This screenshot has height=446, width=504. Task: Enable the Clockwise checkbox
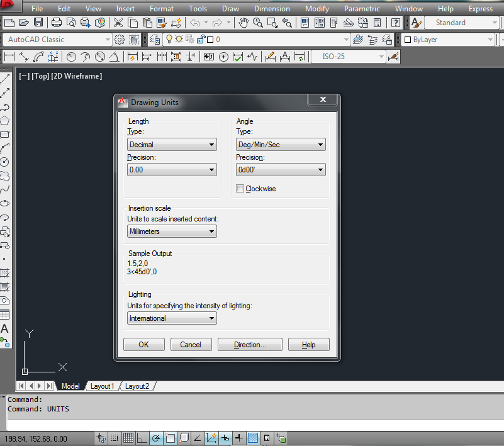(240, 188)
